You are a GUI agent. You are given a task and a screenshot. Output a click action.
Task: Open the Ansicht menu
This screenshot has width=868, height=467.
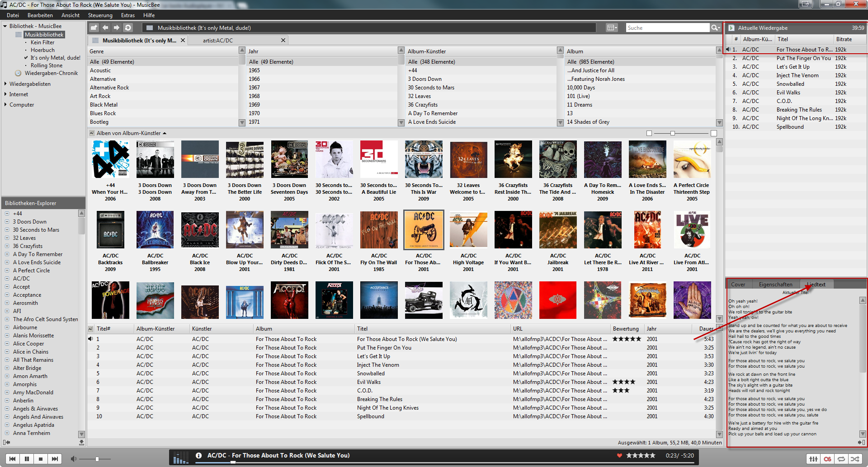tap(71, 15)
